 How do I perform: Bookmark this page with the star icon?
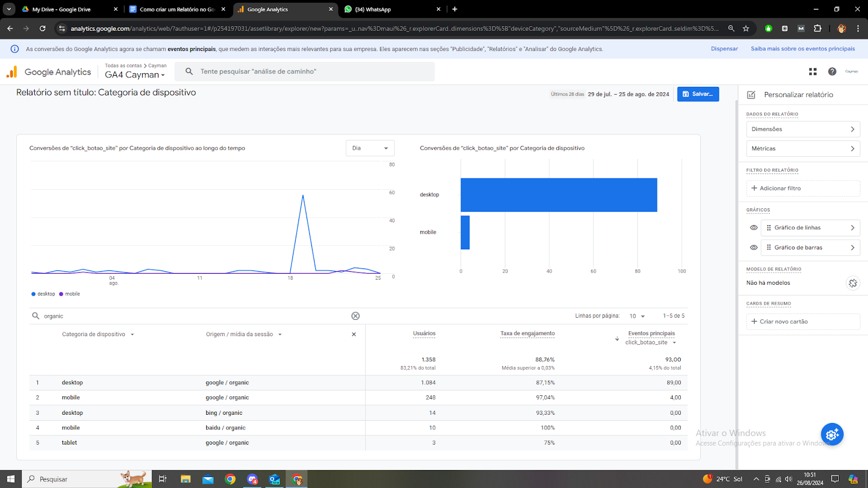pos(746,28)
